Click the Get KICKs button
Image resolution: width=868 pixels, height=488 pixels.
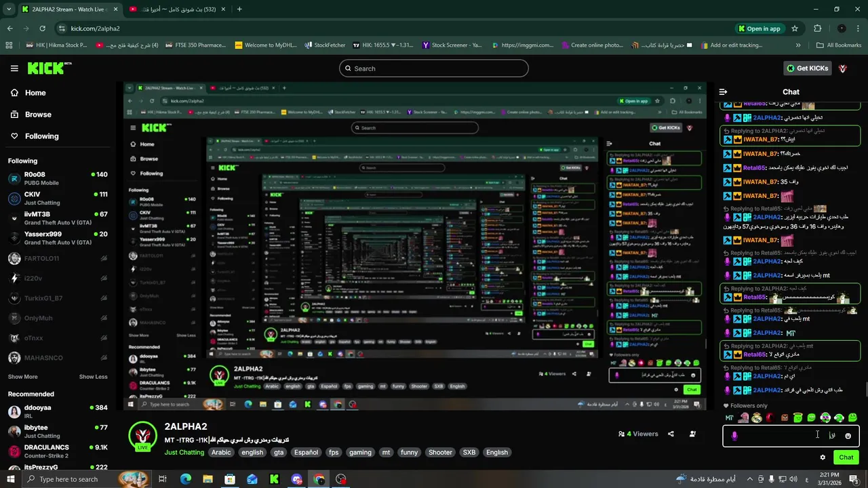click(x=807, y=68)
